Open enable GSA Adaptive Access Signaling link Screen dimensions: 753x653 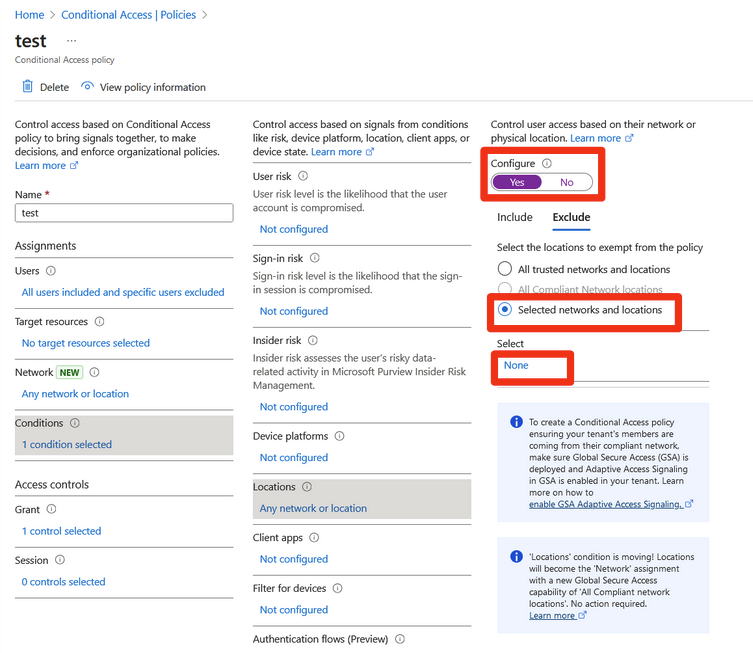pos(605,504)
